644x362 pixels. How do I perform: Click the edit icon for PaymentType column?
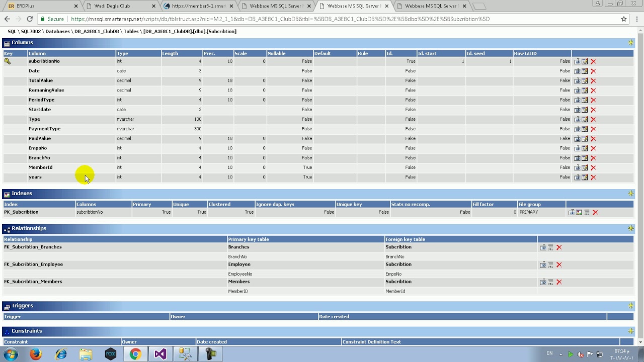(x=585, y=129)
